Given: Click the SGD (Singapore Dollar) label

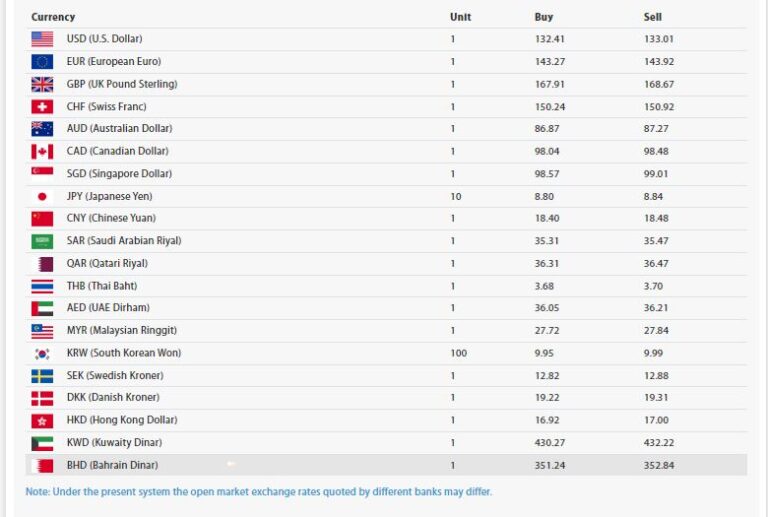Looking at the screenshot, I should (119, 174).
